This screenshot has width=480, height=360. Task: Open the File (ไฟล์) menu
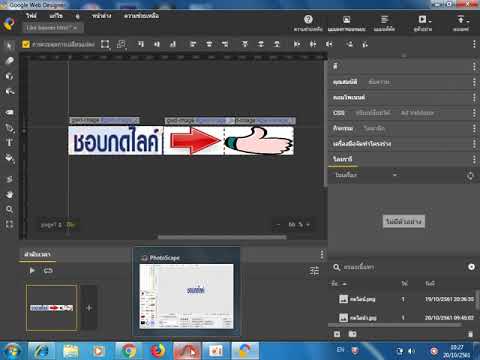tap(31, 16)
